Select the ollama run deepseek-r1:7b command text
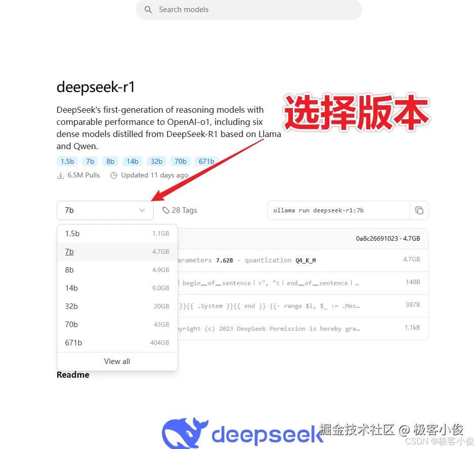 point(319,210)
